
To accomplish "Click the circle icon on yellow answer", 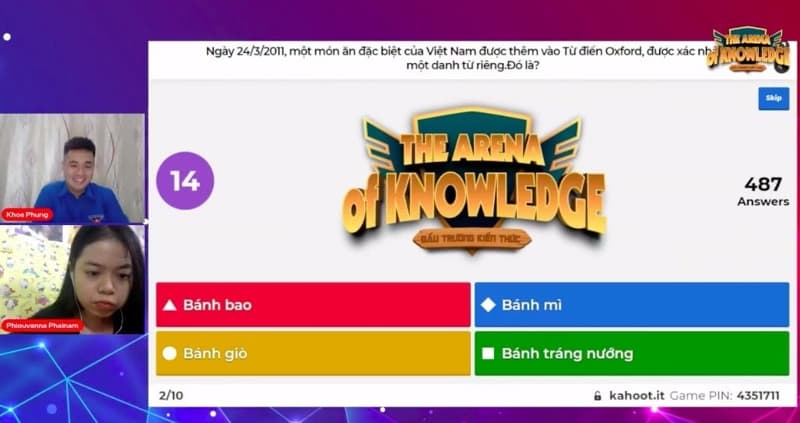I will (169, 354).
